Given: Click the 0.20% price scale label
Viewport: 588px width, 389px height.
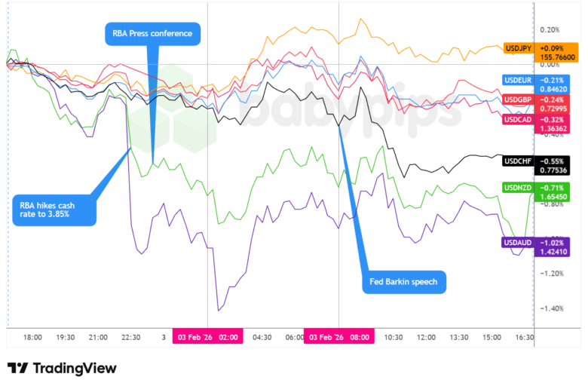Looking at the screenshot, I should (x=550, y=30).
